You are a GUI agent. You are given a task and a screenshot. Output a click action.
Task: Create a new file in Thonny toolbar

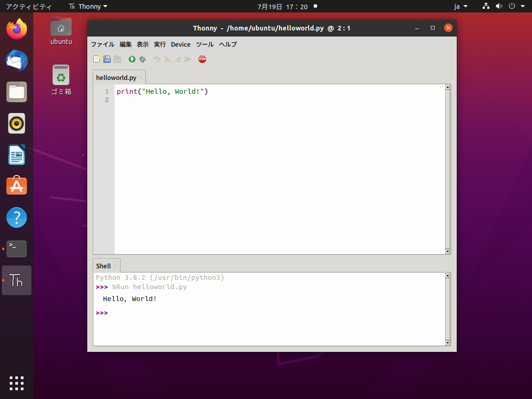point(97,59)
